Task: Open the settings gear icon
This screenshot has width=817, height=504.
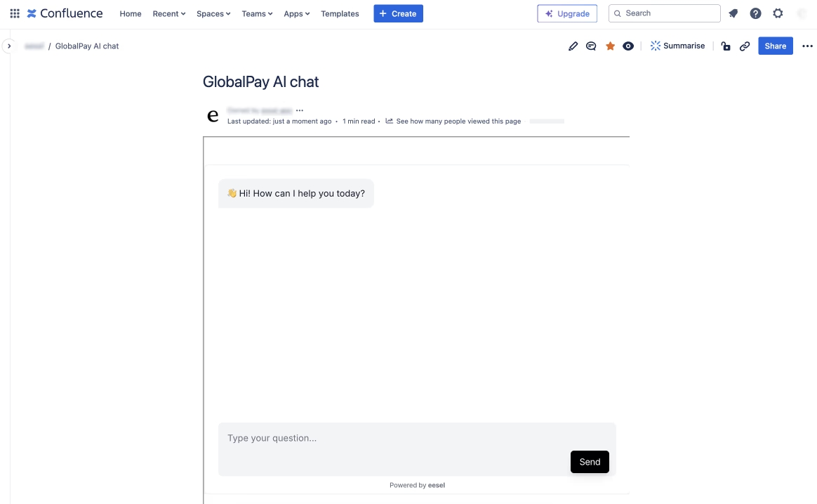Action: tap(778, 13)
